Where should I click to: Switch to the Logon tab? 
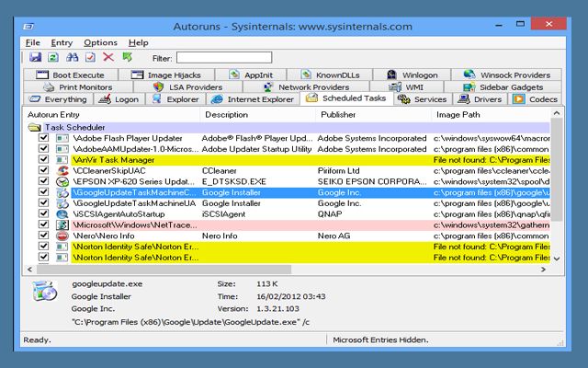pyautogui.click(x=119, y=99)
